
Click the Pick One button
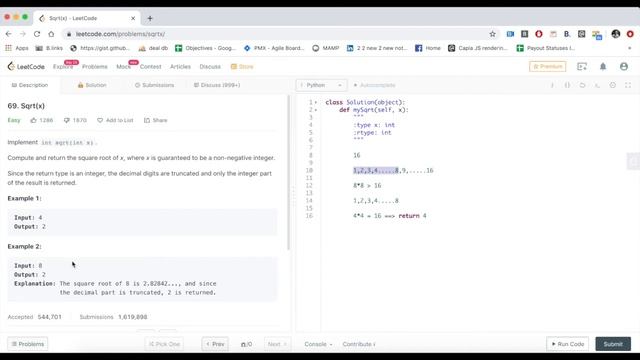click(x=164, y=344)
